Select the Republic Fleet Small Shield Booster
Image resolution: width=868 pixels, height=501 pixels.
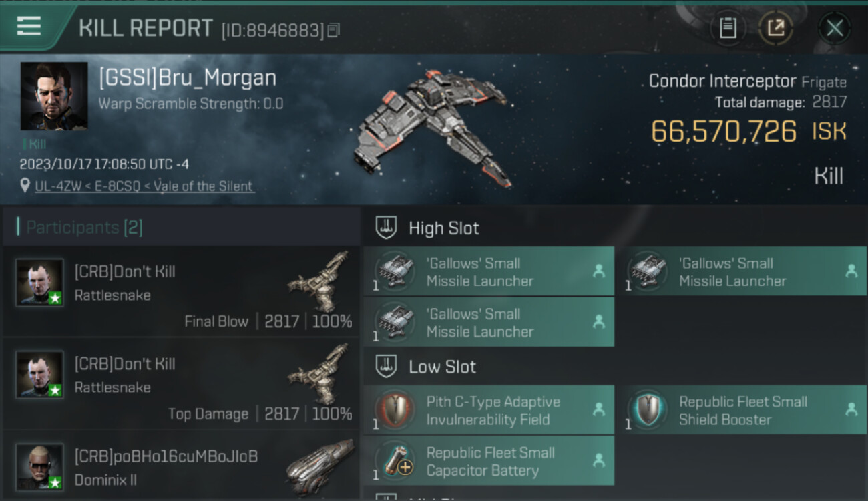[x=741, y=410]
